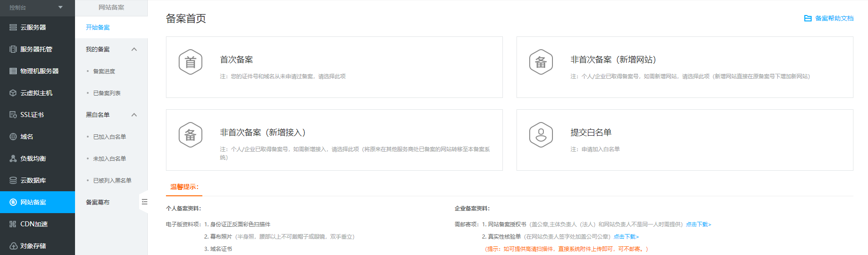Collapse the 我的备案 menu section
The height and width of the screenshot is (255, 868).
(134, 49)
